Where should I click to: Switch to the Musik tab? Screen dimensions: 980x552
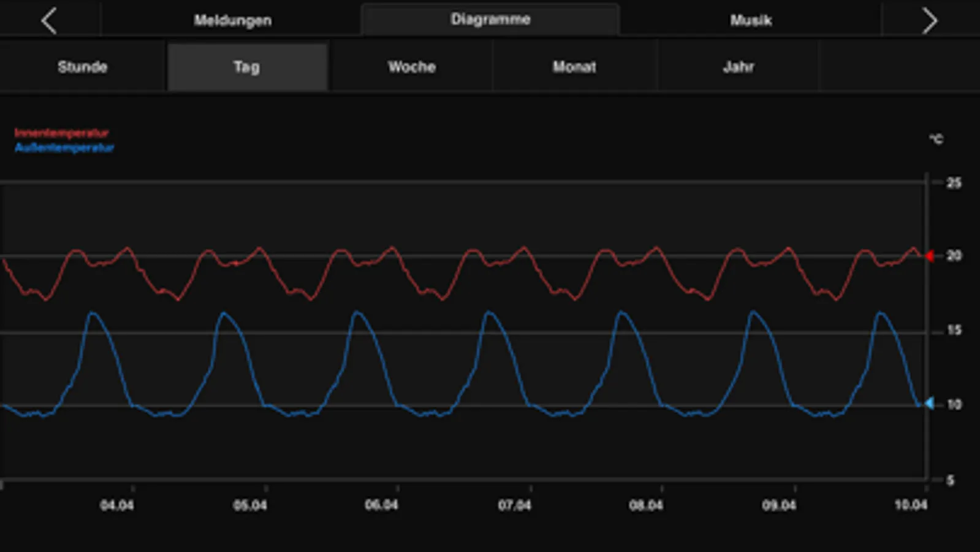(750, 20)
